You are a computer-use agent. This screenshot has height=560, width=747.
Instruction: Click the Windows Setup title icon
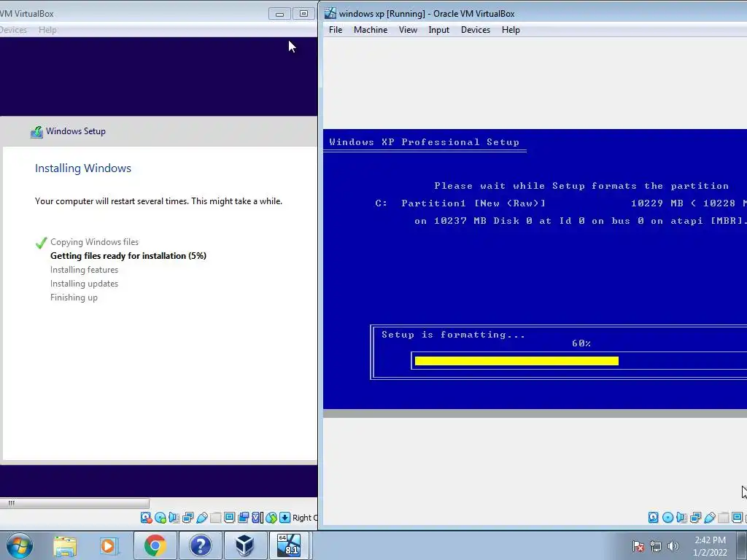coord(36,132)
